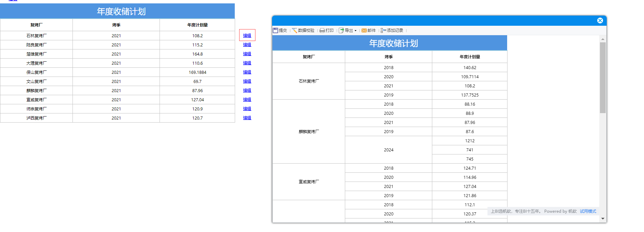Open the 导出 export dropdown
644x232 pixels.
pos(348,30)
